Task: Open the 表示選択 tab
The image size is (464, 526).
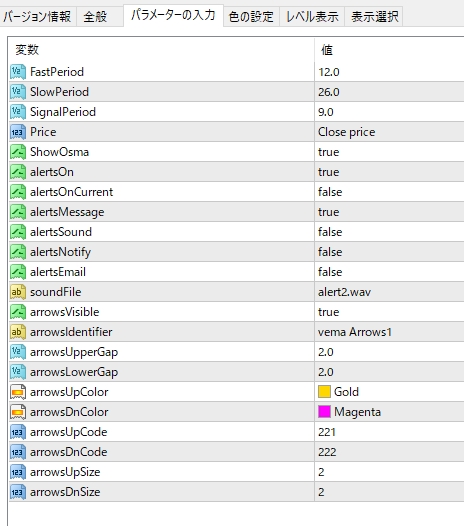Action: [x=374, y=16]
